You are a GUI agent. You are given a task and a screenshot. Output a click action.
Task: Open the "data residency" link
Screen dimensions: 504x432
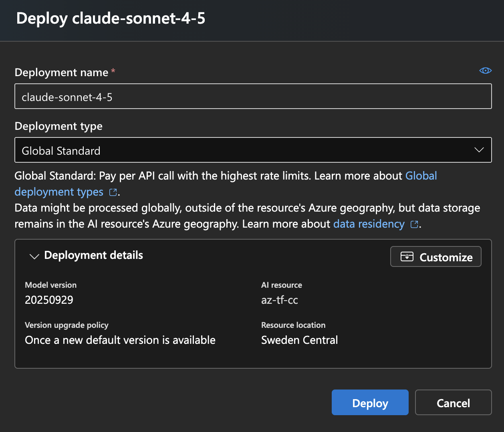coord(368,224)
